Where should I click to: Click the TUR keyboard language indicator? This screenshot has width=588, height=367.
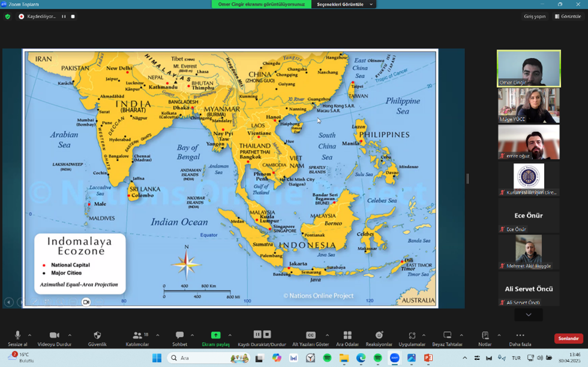point(517,358)
